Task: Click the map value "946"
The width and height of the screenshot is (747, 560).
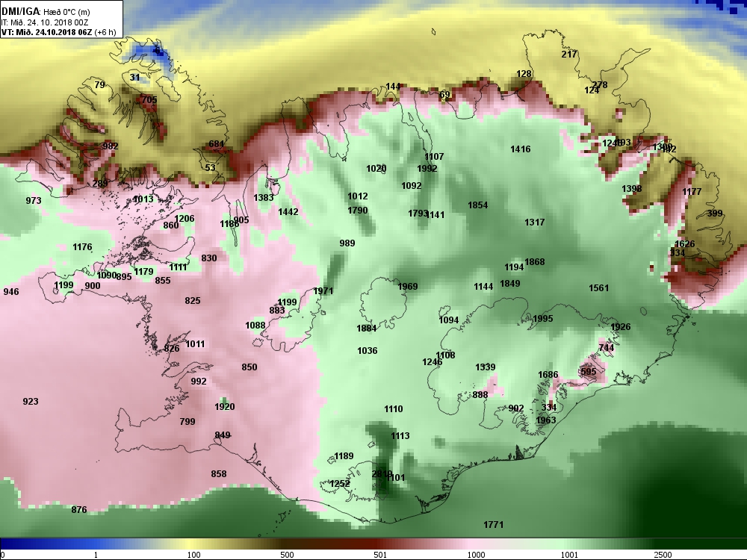Action: coord(11,291)
